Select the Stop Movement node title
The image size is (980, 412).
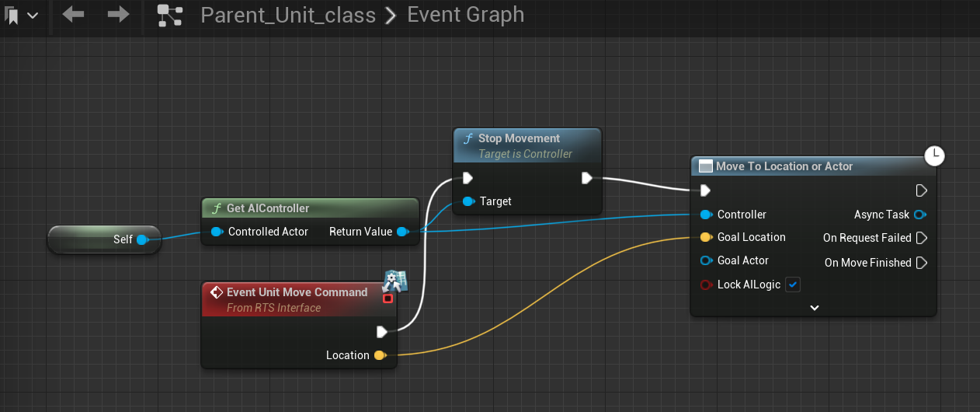coord(519,138)
